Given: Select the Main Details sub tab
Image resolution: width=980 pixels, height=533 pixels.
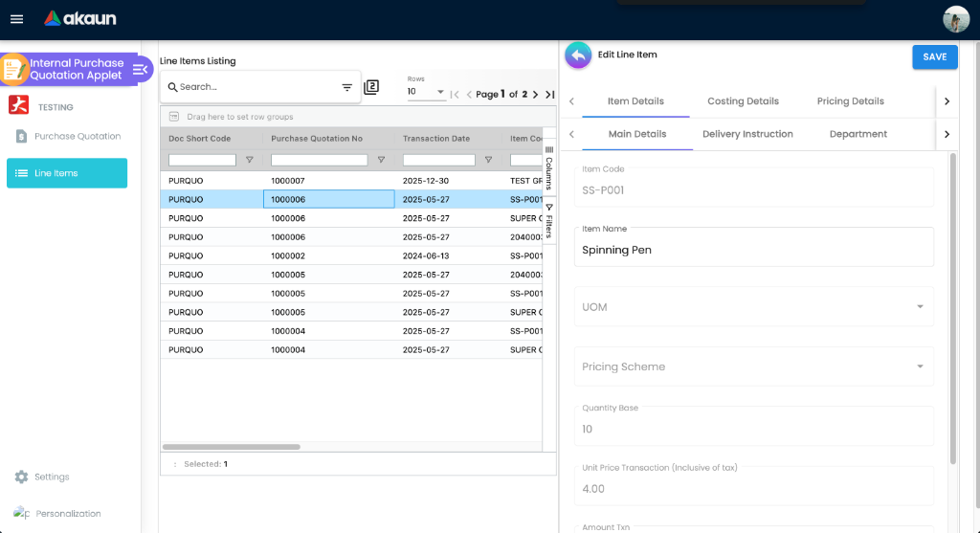Looking at the screenshot, I should pyautogui.click(x=637, y=134).
